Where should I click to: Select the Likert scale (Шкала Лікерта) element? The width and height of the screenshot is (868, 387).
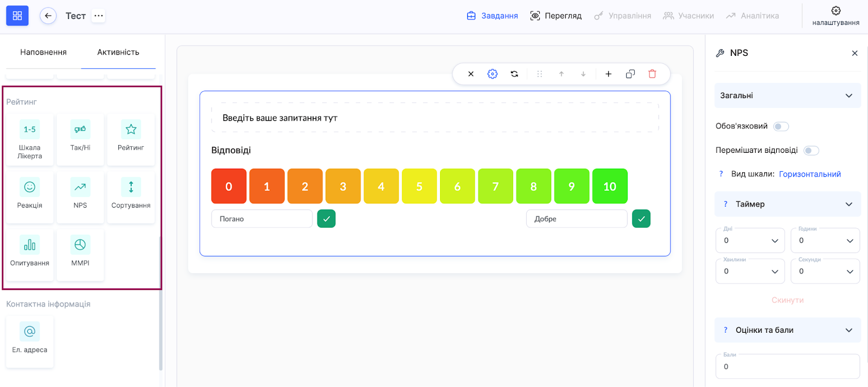click(x=29, y=139)
